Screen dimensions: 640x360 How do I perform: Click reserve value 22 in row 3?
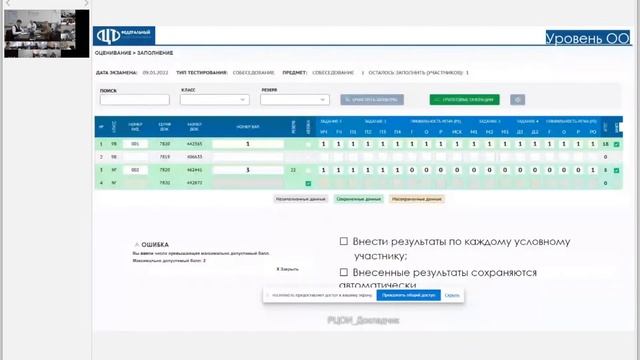pyautogui.click(x=293, y=170)
